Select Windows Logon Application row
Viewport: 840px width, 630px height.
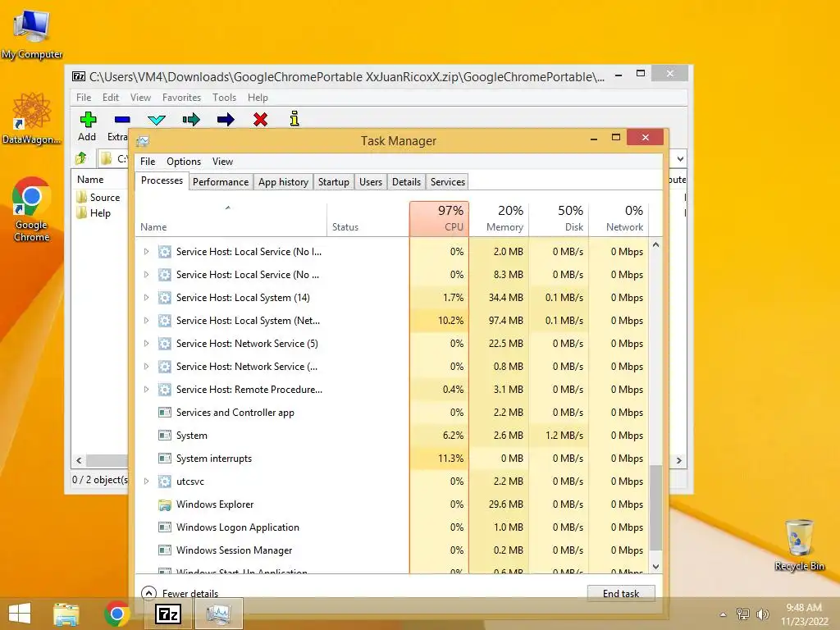click(392, 527)
